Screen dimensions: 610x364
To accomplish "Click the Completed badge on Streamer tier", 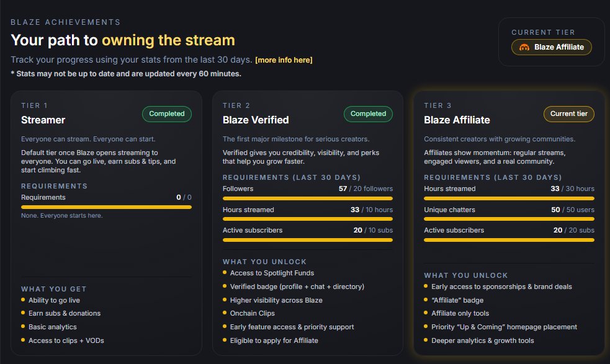I will tap(166, 113).
